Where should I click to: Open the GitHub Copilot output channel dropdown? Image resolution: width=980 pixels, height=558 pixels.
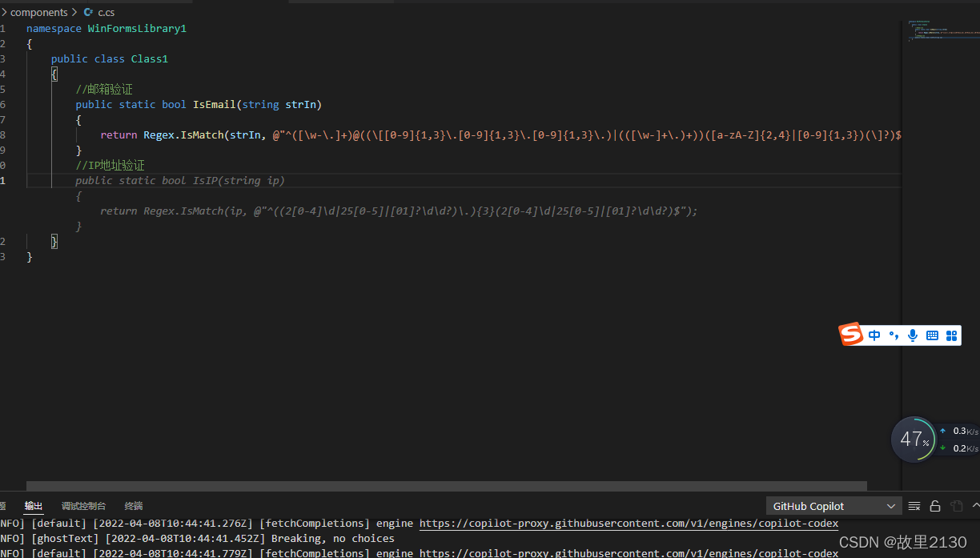tap(833, 506)
